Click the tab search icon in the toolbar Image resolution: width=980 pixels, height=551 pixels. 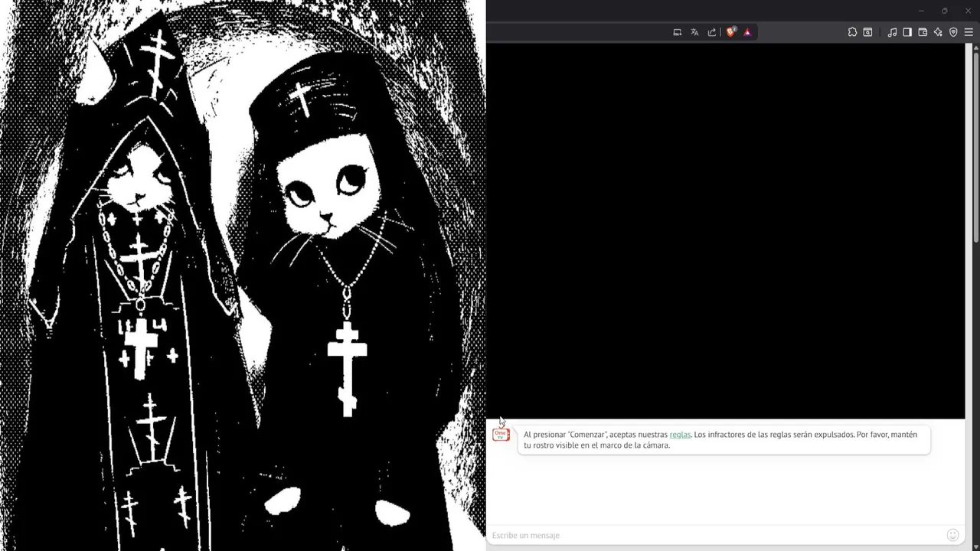tap(867, 32)
